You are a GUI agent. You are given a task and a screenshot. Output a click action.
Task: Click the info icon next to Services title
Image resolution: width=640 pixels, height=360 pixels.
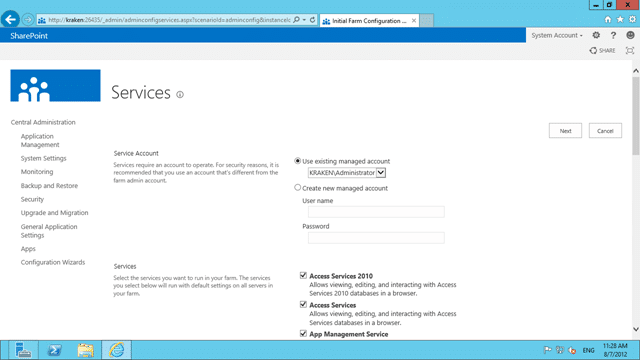click(x=180, y=94)
